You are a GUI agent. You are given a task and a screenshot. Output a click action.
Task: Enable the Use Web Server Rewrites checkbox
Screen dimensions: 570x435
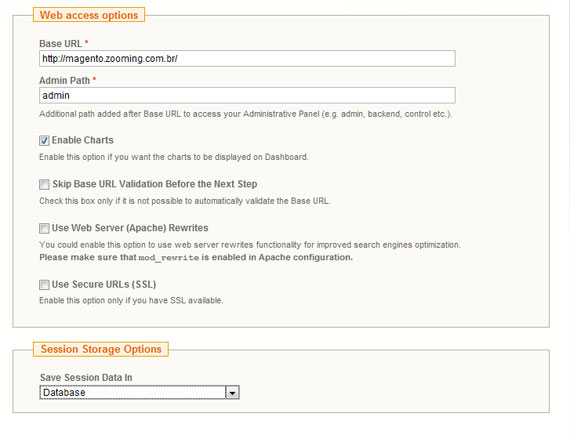click(x=44, y=228)
